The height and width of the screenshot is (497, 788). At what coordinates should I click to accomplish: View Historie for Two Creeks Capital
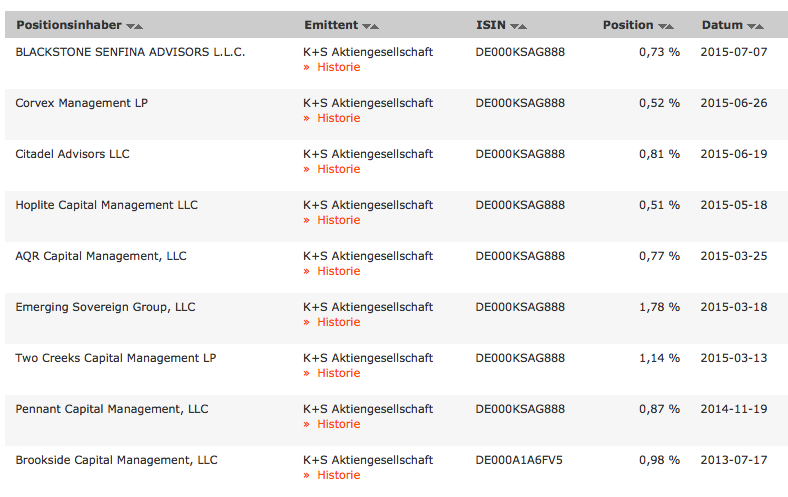pos(338,373)
